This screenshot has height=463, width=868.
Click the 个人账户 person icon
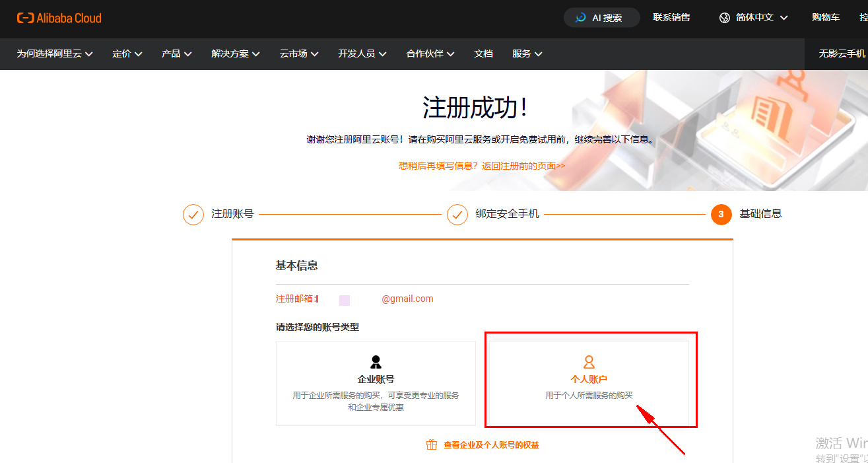589,362
